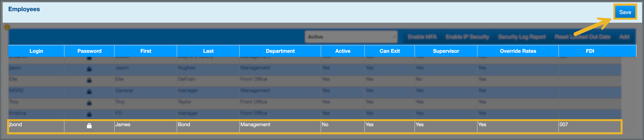This screenshot has height=140, width=644.
Task: Open the Security Log Report
Action: (522, 37)
